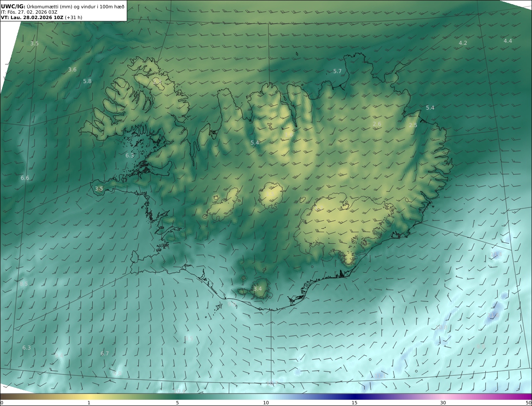Click the 6.6 value label on the map
532x406 pixels.
coord(25,178)
